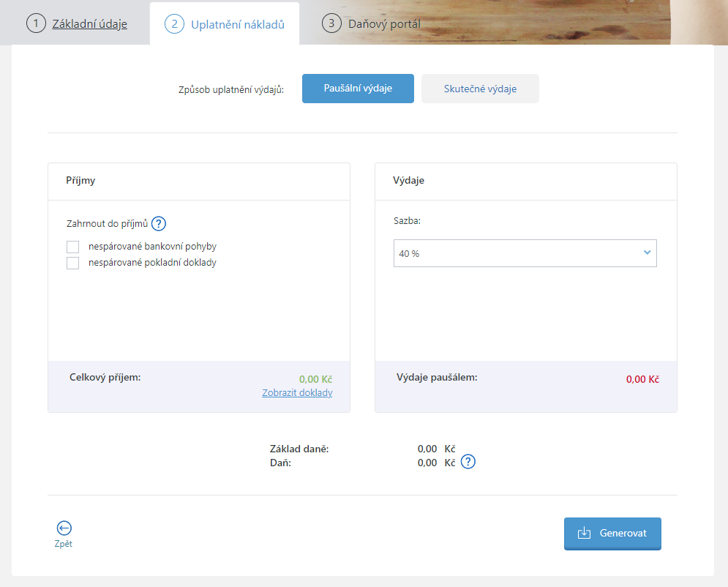Screen dimensions: 728x587
Task: Click the download icon on Generovat button
Action: click(584, 533)
